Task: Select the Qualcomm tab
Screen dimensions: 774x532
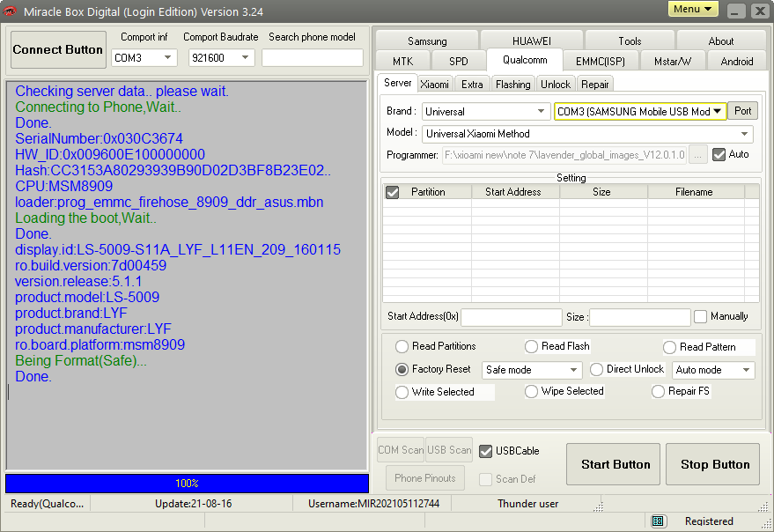Action: (525, 60)
